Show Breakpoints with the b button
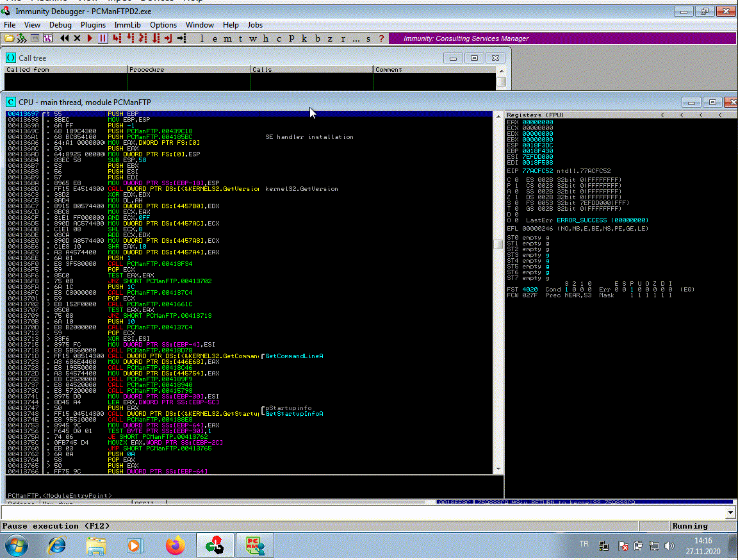 pos(317,38)
